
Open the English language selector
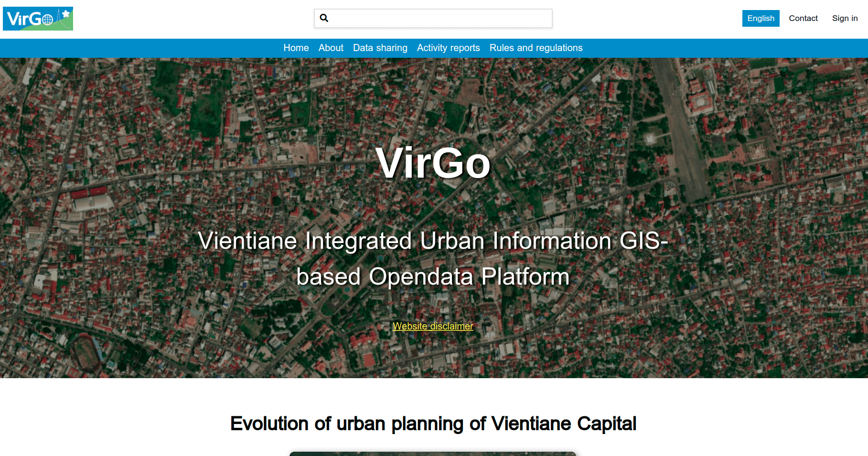[x=761, y=18]
